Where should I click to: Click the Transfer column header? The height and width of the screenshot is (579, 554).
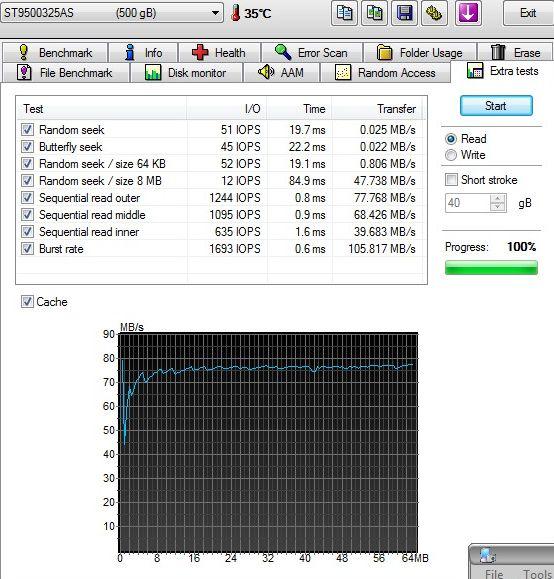378,109
